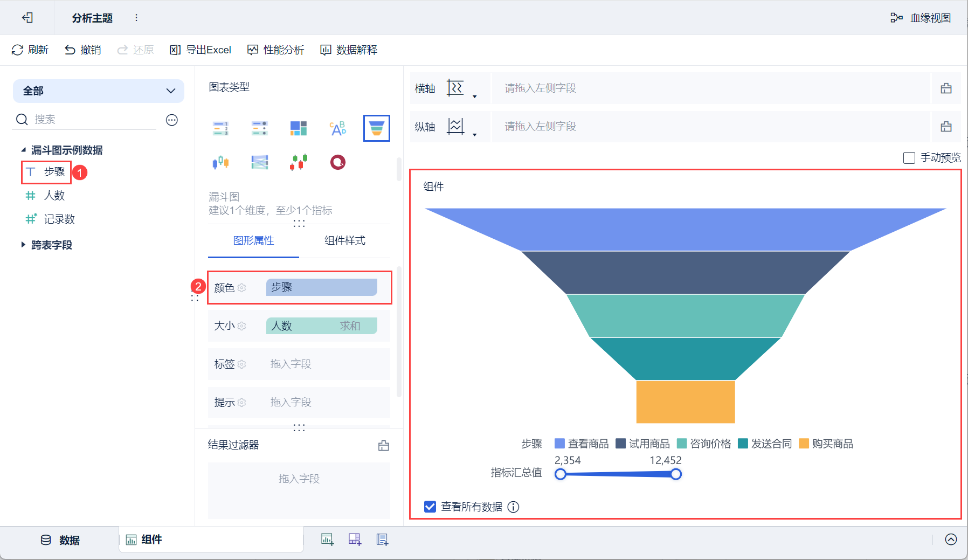968x560 pixels.
Task: Open the gear settings beside 大小
Action: pos(242,326)
